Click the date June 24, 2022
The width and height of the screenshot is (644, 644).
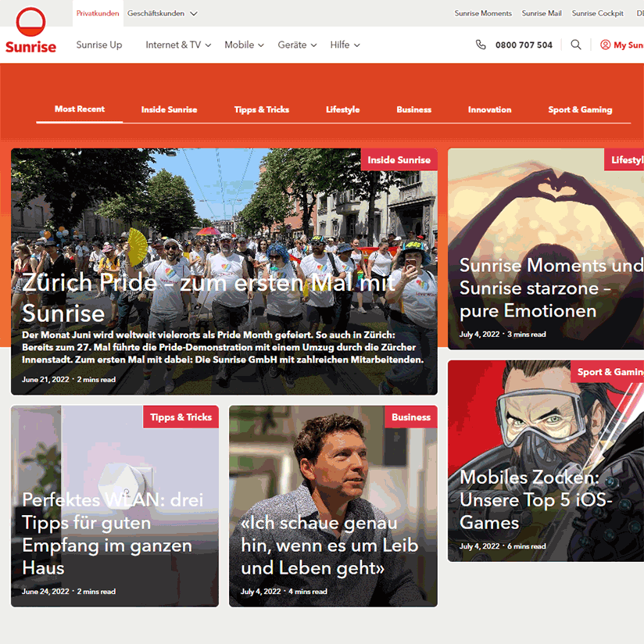coord(45,592)
